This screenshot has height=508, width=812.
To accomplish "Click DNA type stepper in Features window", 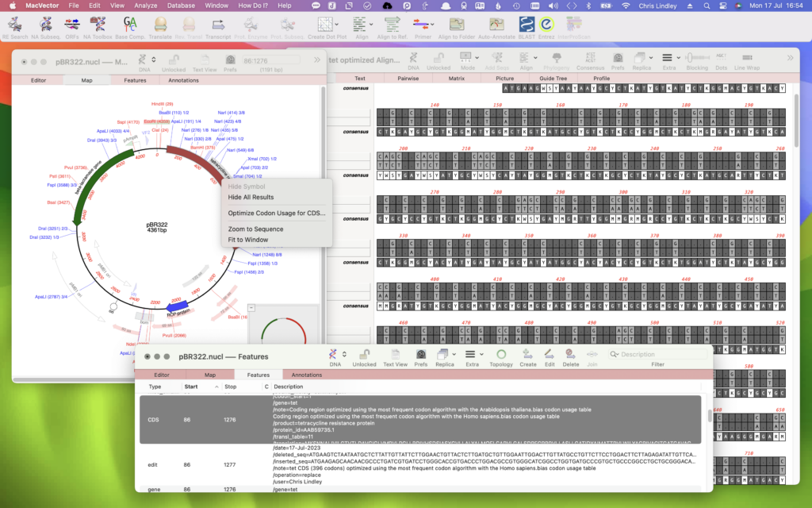I will (344, 355).
